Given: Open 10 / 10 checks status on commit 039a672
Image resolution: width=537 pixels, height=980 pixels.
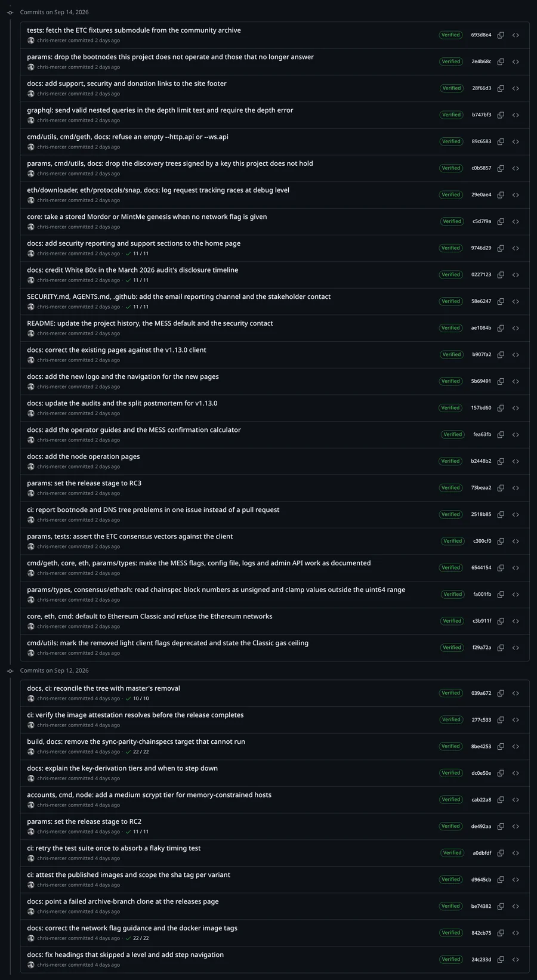Looking at the screenshot, I should point(137,698).
